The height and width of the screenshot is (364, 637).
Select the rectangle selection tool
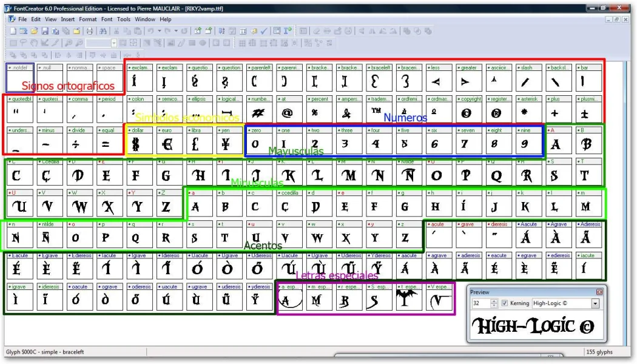click(x=13, y=43)
